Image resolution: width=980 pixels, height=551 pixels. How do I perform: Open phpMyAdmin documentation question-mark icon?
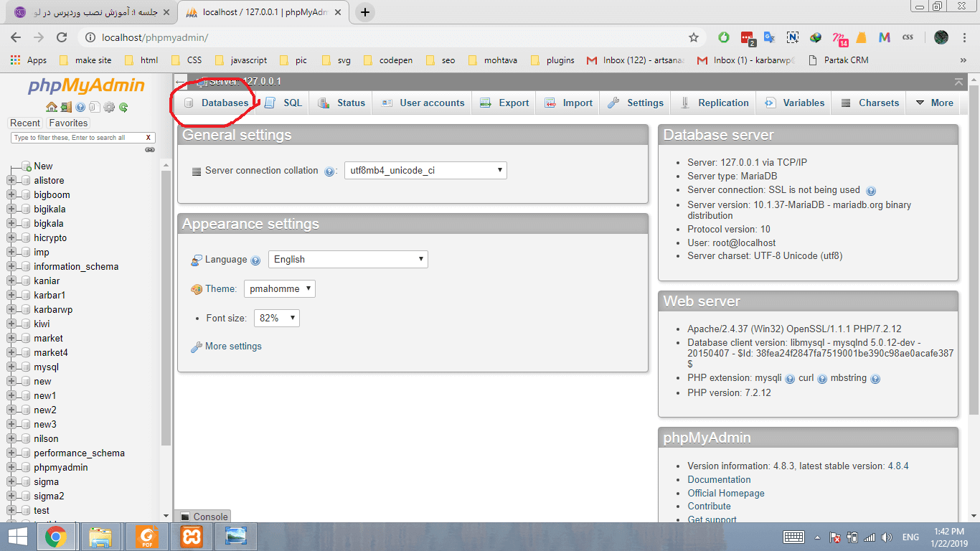(x=80, y=107)
